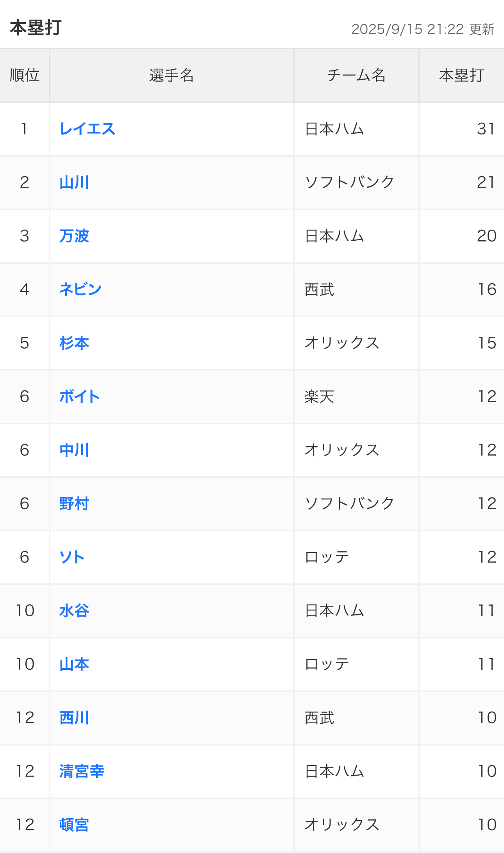Image resolution: width=504 pixels, height=853 pixels.
Task: Click the 選手名 column header
Action: pos(172,75)
